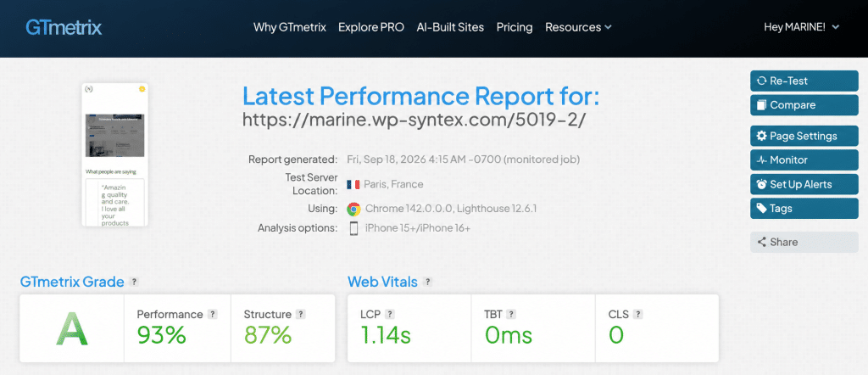The image size is (868, 375).
Task: Click the Chrome browser icon
Action: pyautogui.click(x=353, y=210)
